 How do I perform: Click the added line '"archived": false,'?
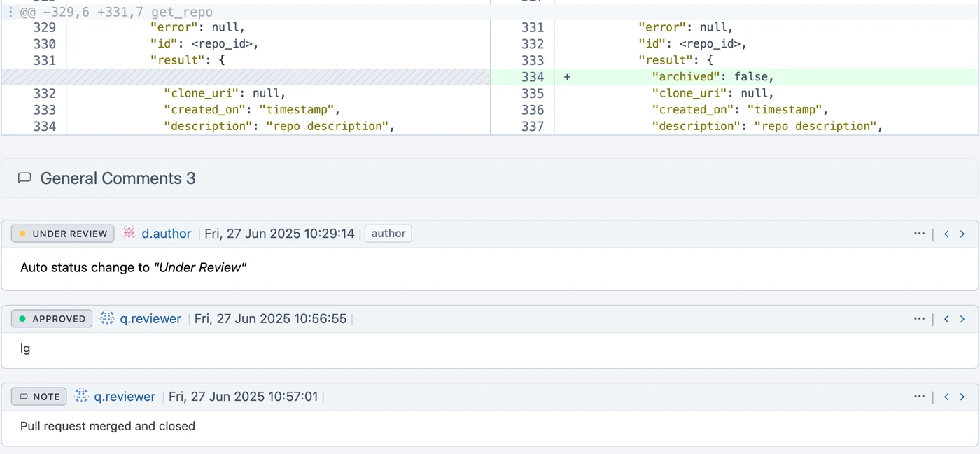713,77
